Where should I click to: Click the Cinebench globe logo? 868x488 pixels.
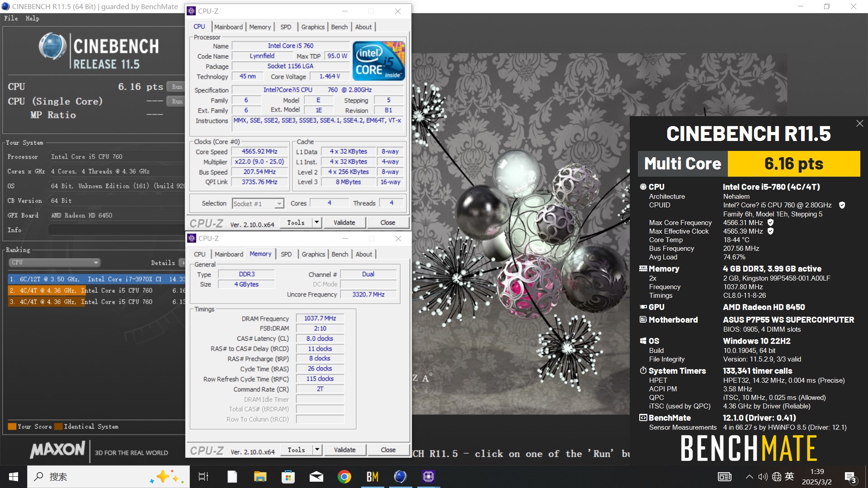coord(52,47)
